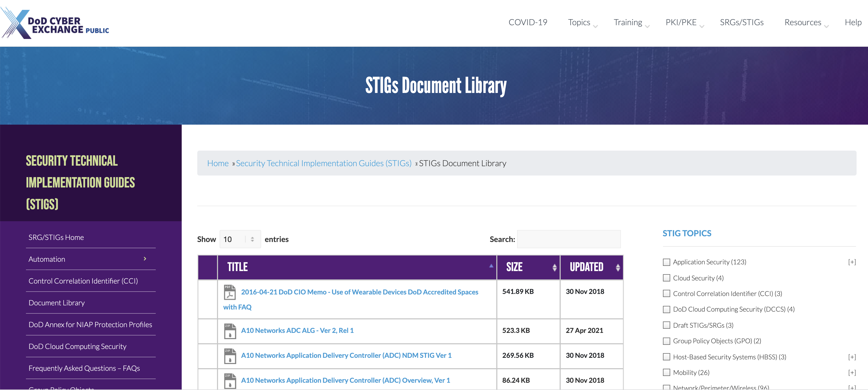Open A10 Networks ADC ALG Ver 2 link

[297, 331]
